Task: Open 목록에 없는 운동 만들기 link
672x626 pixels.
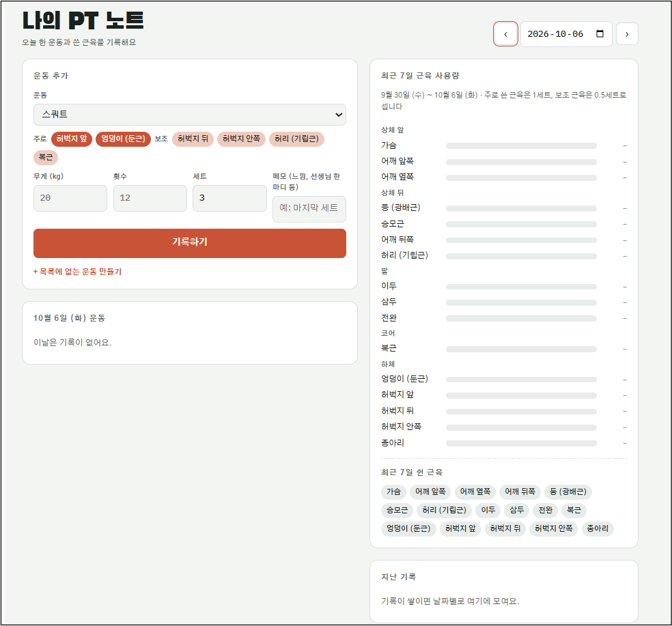Action: pos(78,272)
